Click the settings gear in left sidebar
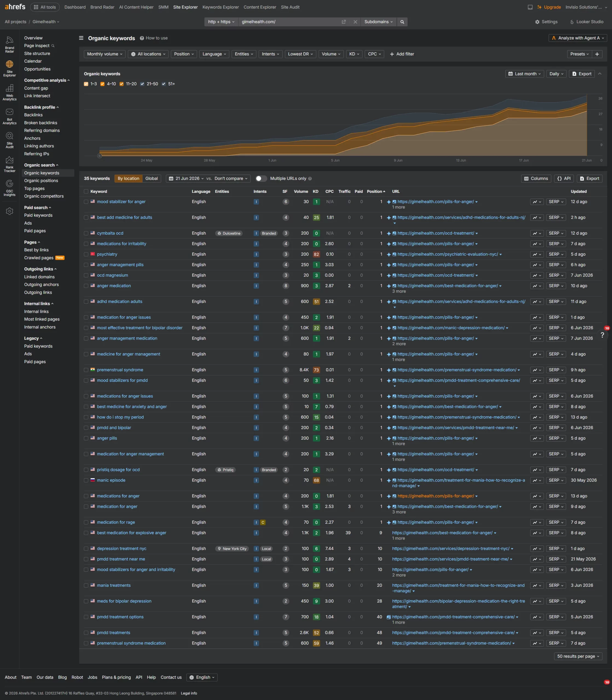This screenshot has width=612, height=700. (10, 211)
